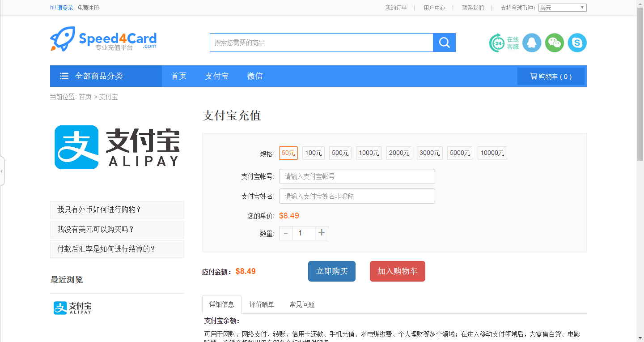The image size is (644, 342).
Task: Focus the 支付宝帐号 input field
Action: [357, 176]
